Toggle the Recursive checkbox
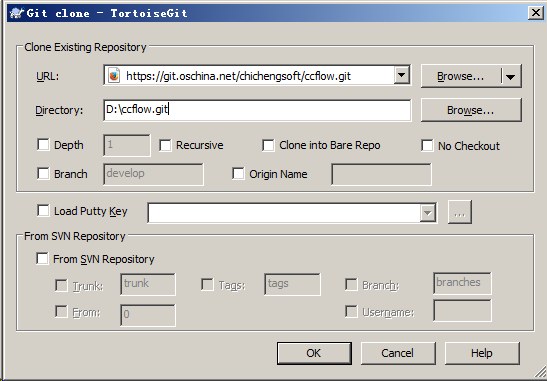 [165, 145]
